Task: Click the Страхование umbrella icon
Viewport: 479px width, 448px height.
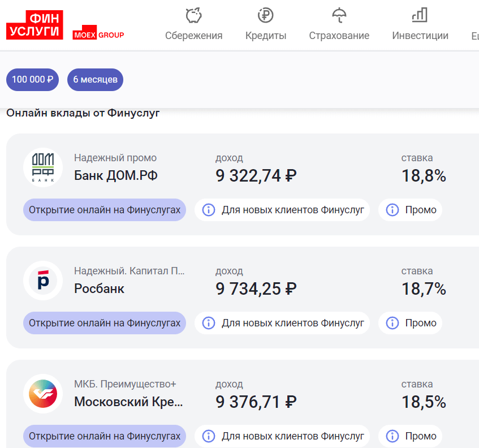Action: (339, 16)
